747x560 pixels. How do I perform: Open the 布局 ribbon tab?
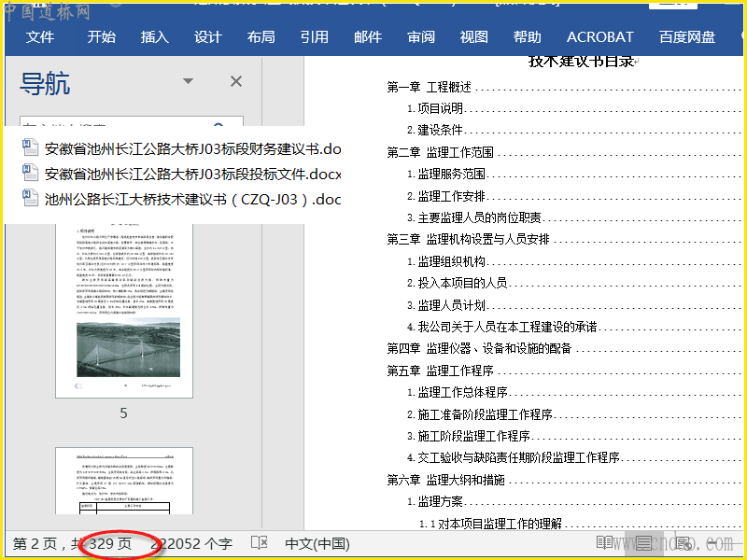click(x=261, y=36)
